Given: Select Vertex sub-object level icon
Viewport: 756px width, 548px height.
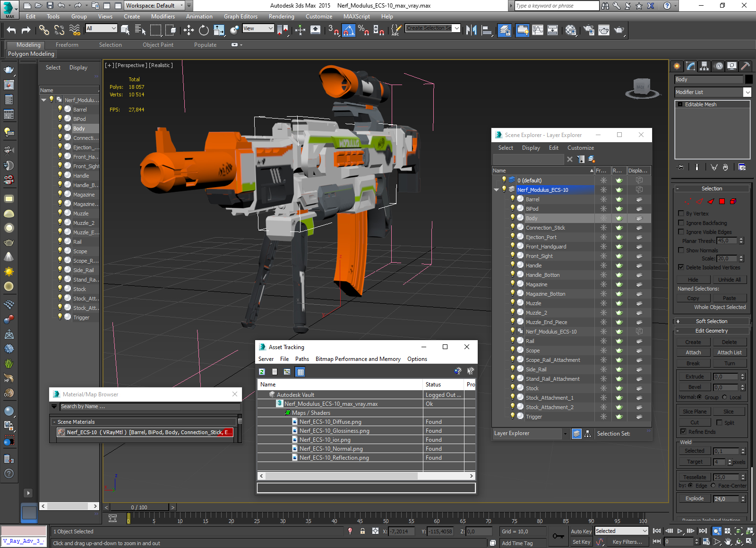Looking at the screenshot, I should coord(688,201).
